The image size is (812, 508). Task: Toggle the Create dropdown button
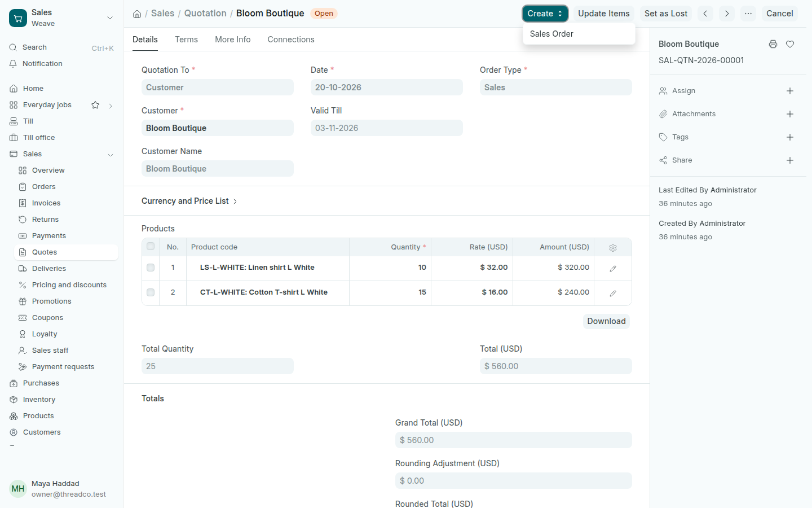pos(545,14)
